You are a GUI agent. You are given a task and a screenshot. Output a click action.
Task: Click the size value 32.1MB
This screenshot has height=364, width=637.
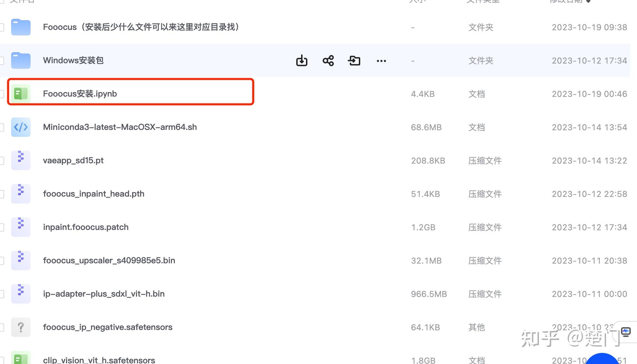[x=426, y=261]
